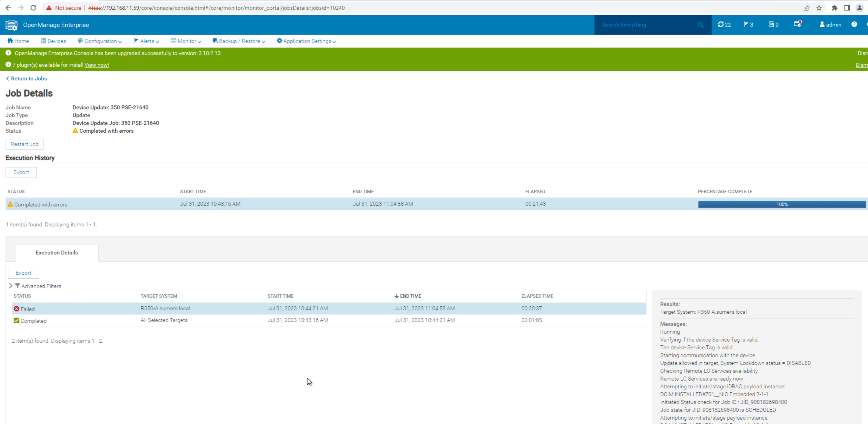
Task: Export the Execution Details list
Action: click(x=24, y=273)
